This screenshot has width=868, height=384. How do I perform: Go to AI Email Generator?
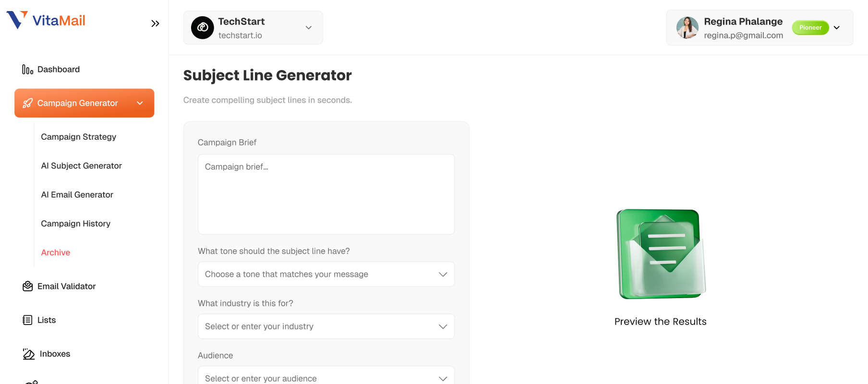[77, 195]
